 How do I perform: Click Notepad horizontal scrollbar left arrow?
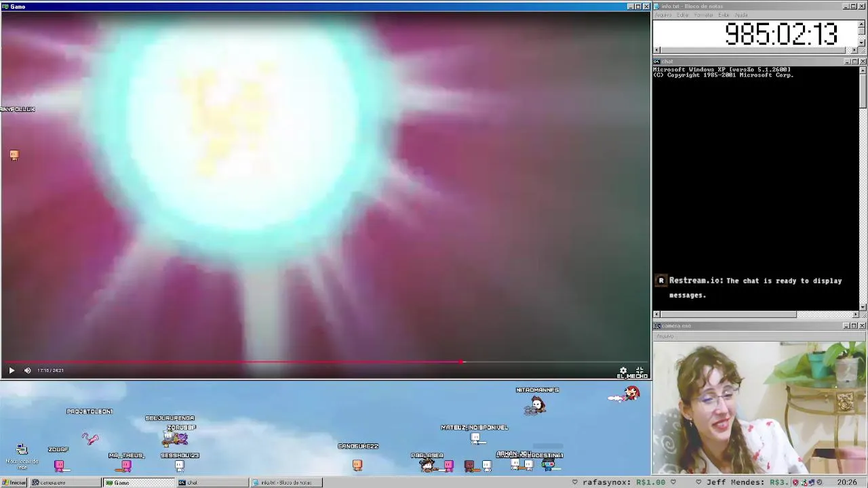point(656,50)
